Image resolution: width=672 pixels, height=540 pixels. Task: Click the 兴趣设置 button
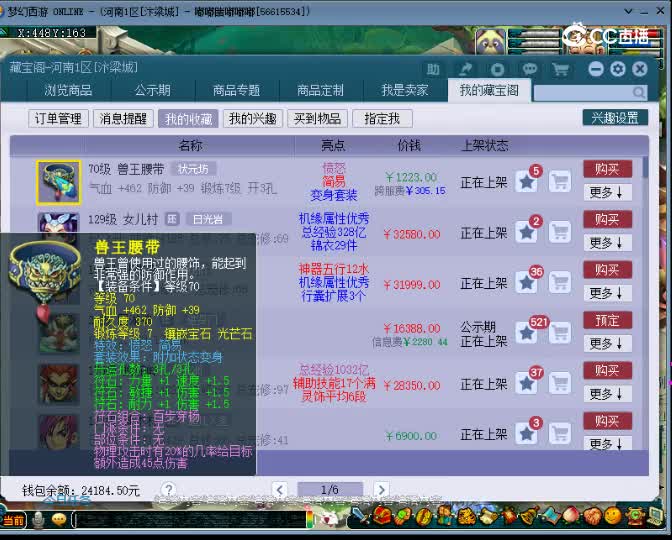click(x=615, y=118)
